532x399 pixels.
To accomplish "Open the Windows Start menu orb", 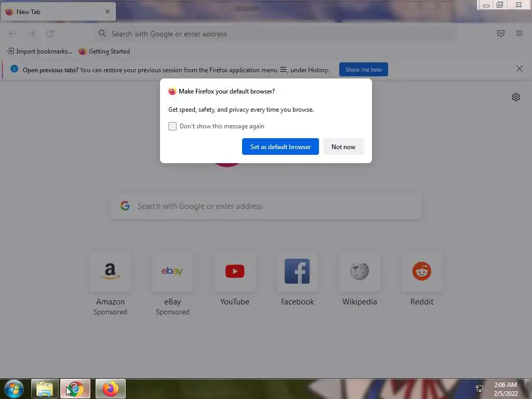I will pyautogui.click(x=14, y=389).
